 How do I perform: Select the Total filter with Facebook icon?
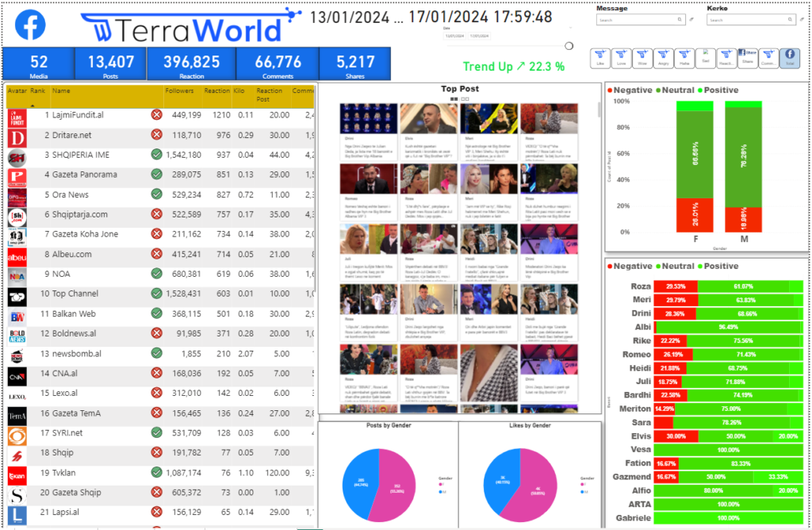click(x=790, y=58)
